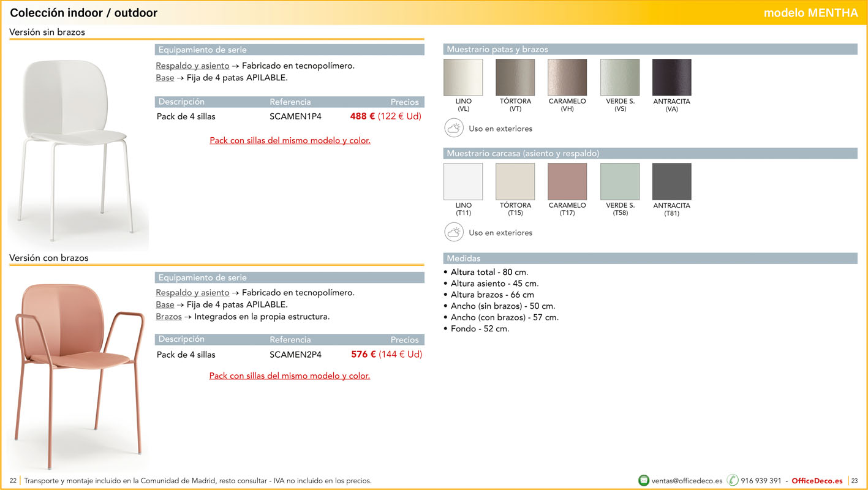The height and width of the screenshot is (490, 868).
Task: Click the underlined pack note below SCAMEN2P4
Action: click(x=289, y=375)
